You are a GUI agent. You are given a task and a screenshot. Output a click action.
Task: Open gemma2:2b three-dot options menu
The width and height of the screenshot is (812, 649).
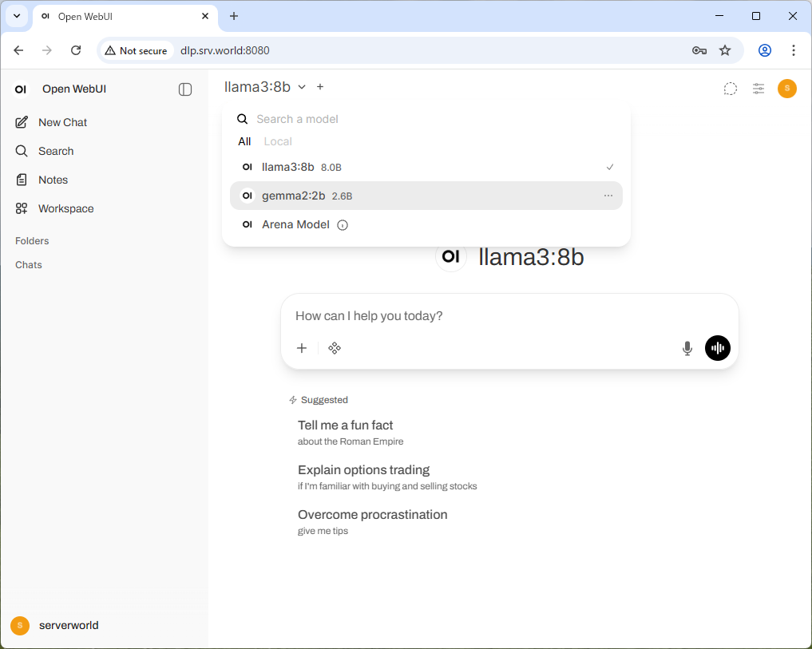click(x=608, y=196)
